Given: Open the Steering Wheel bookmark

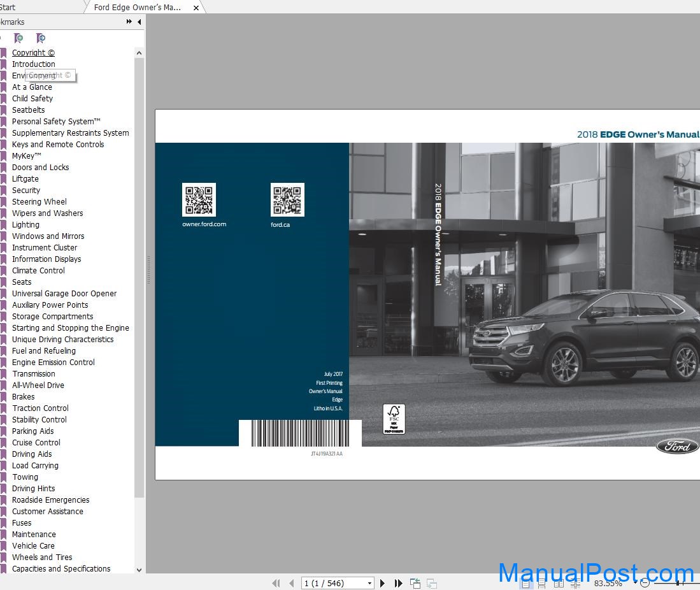Looking at the screenshot, I should coord(39,202).
